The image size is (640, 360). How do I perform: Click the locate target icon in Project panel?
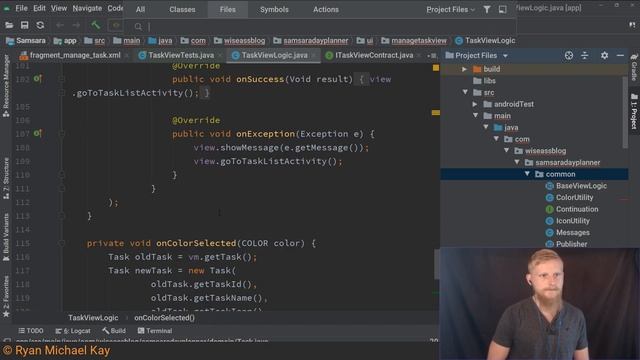pos(569,56)
